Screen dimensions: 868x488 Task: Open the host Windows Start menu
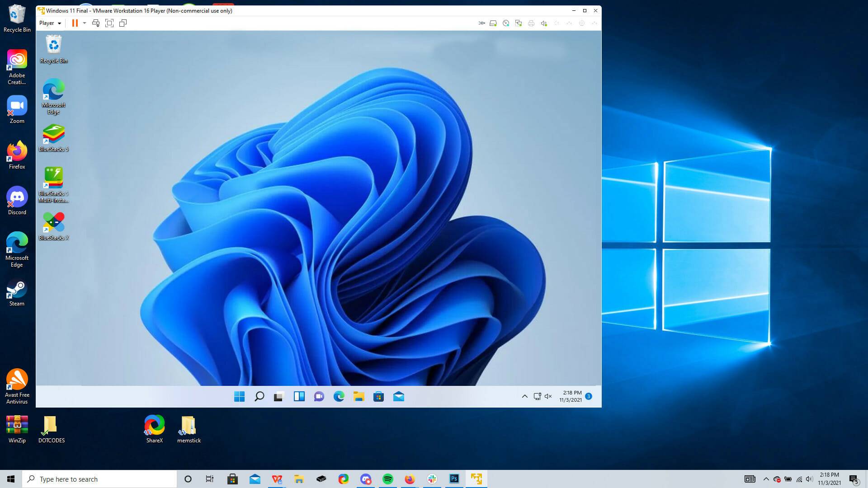(9, 479)
